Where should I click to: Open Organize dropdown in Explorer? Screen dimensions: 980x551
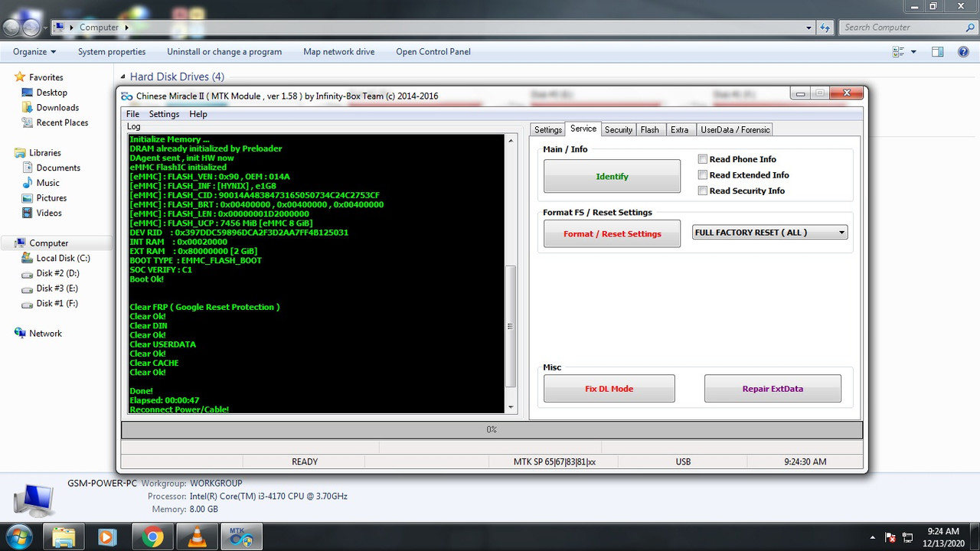pyautogui.click(x=34, y=52)
